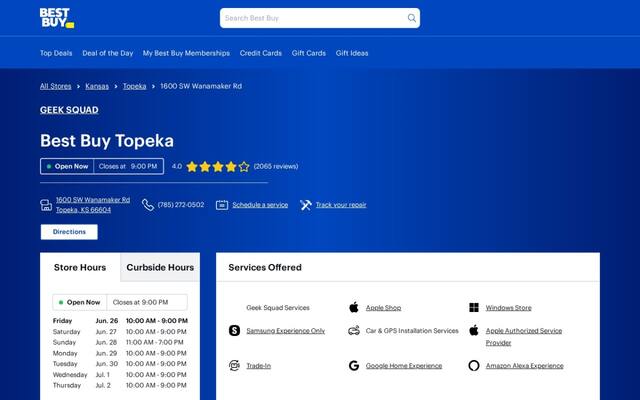This screenshot has height=400, width=640.
Task: Select the Store Hours tab
Action: click(80, 267)
